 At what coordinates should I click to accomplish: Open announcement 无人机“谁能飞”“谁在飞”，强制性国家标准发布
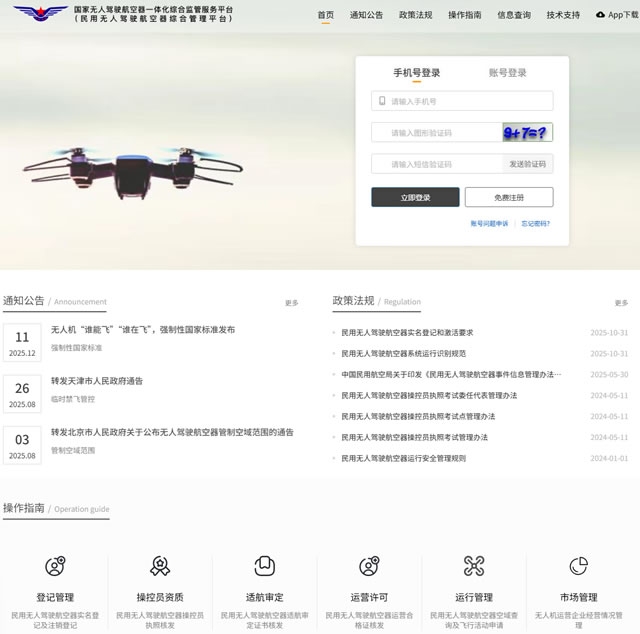[143, 329]
